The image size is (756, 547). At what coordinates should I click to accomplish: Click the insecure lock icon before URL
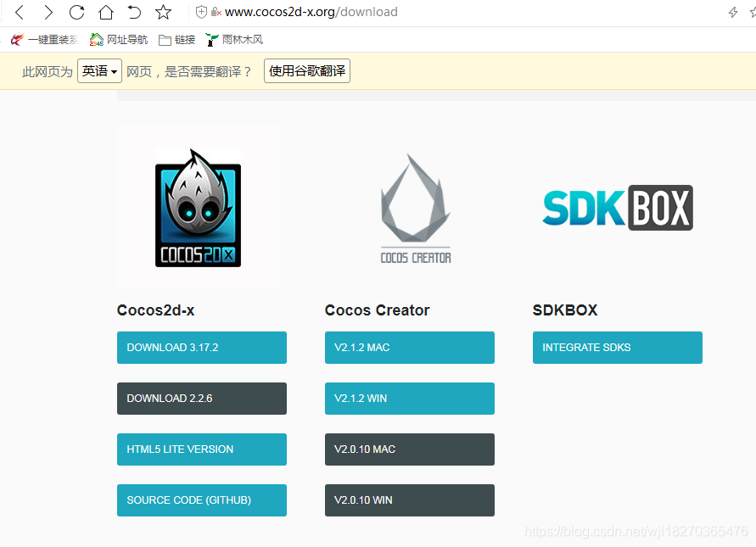pyautogui.click(x=216, y=12)
